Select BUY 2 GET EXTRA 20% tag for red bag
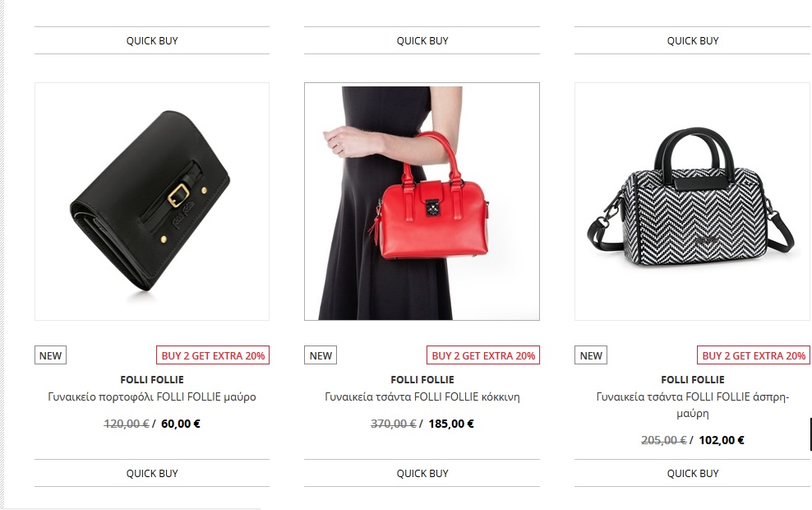The image size is (812, 510). pos(483,355)
